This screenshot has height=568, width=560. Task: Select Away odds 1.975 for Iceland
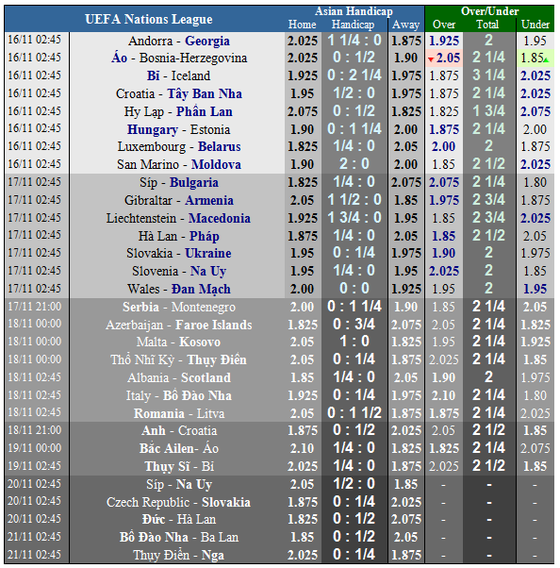point(406,76)
